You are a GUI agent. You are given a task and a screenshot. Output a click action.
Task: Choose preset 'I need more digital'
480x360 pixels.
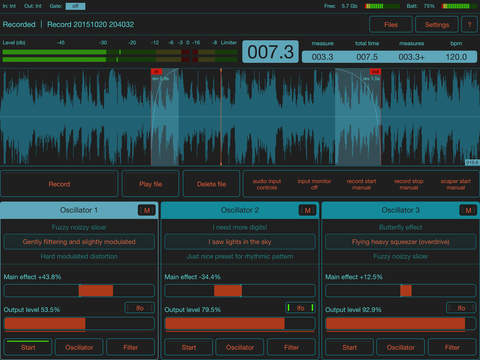click(240, 227)
